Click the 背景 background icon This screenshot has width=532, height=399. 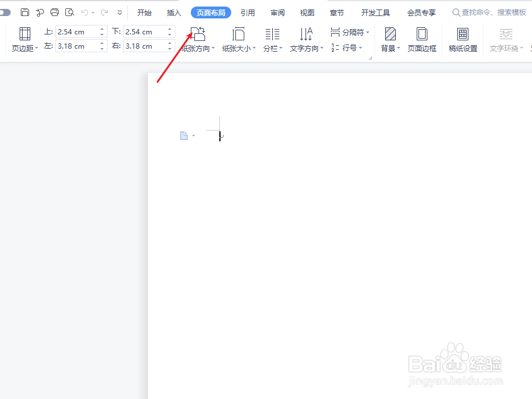tap(390, 34)
